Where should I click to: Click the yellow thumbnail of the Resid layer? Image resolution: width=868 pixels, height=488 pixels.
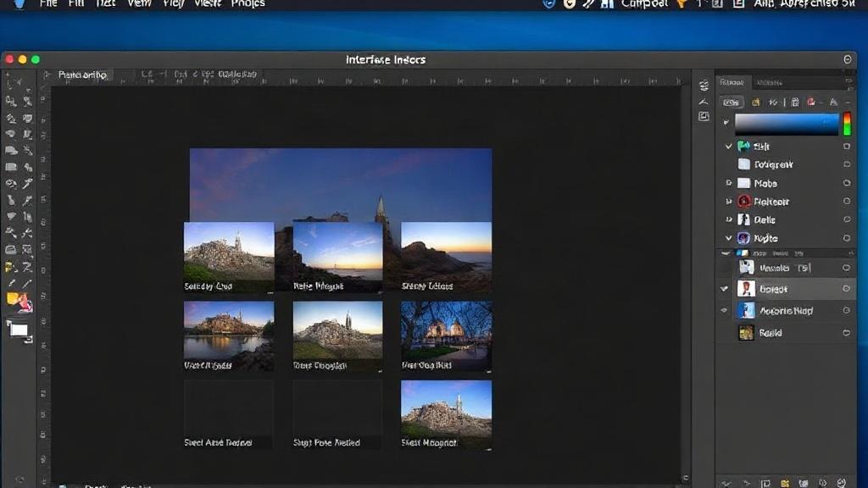(x=746, y=332)
